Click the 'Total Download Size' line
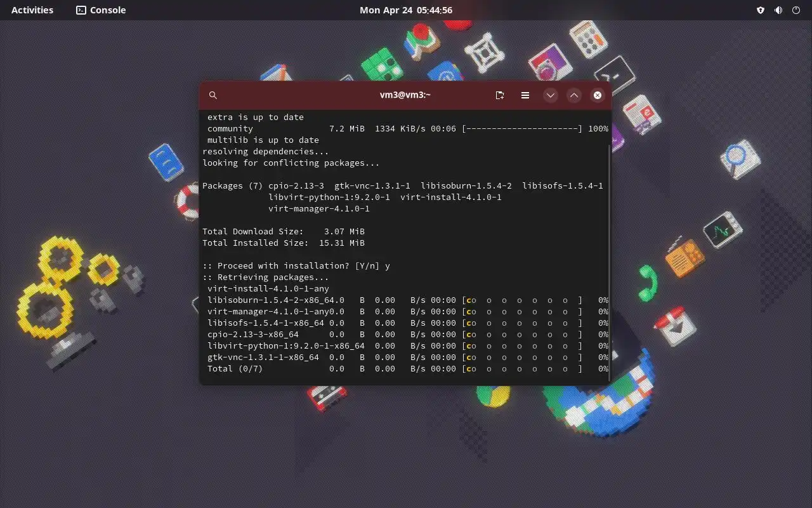This screenshot has width=812, height=508. coord(284,232)
